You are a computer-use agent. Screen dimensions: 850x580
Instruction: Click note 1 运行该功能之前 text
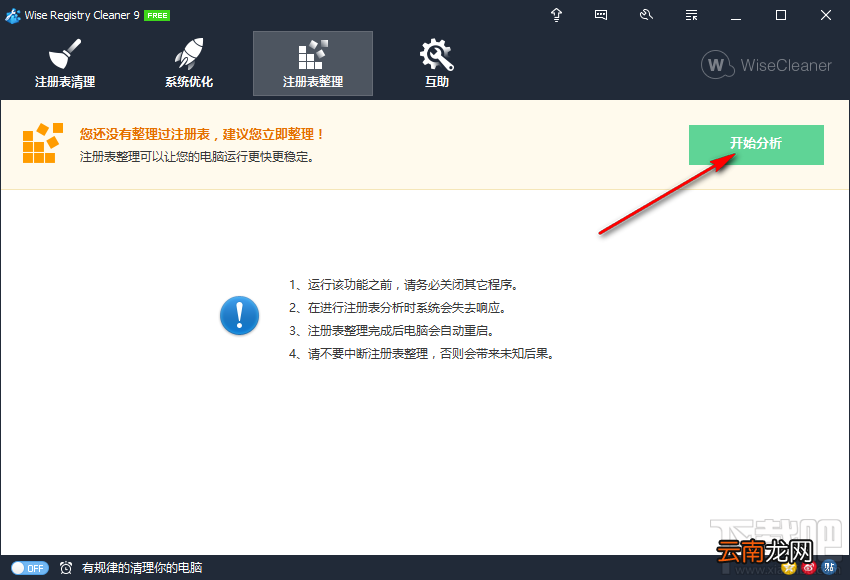[404, 285]
